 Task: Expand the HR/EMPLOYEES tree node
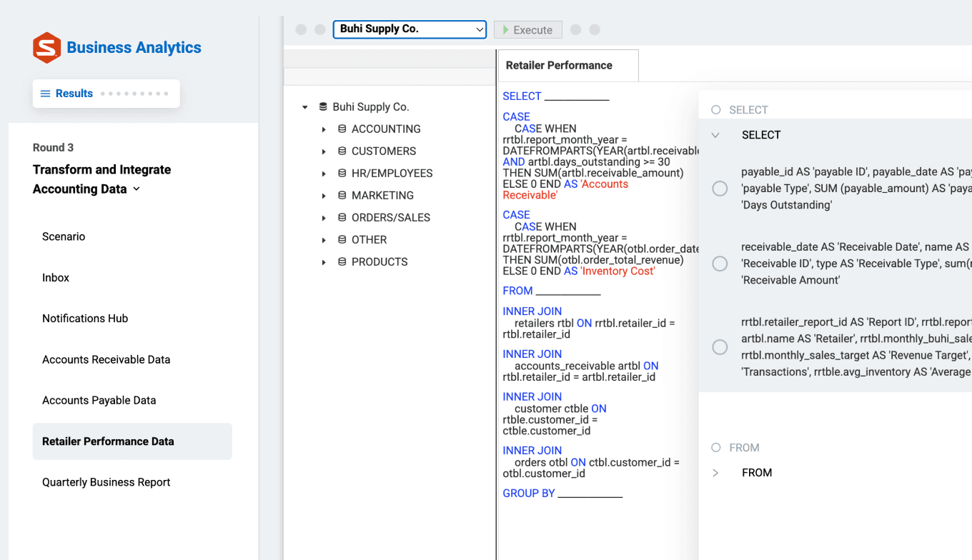324,174
